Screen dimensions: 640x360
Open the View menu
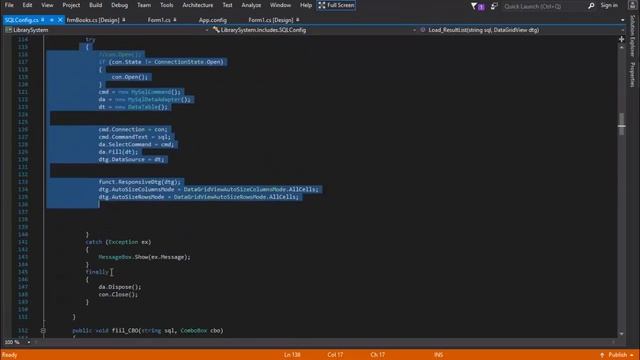click(x=47, y=5)
